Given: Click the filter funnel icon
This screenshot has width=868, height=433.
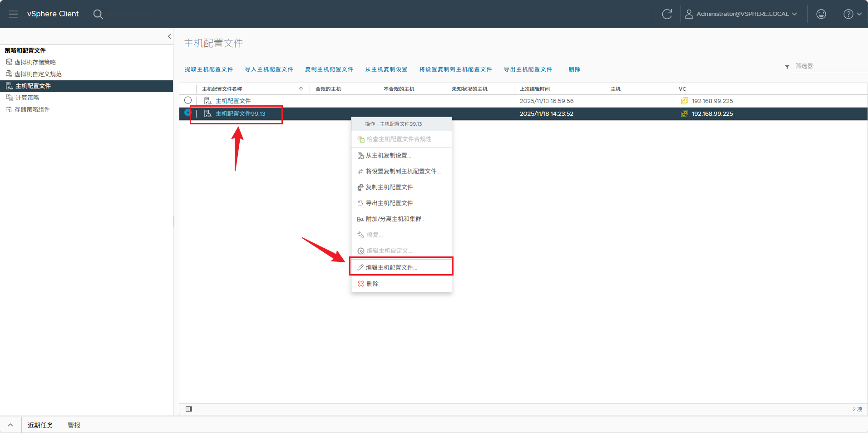Looking at the screenshot, I should (x=787, y=67).
